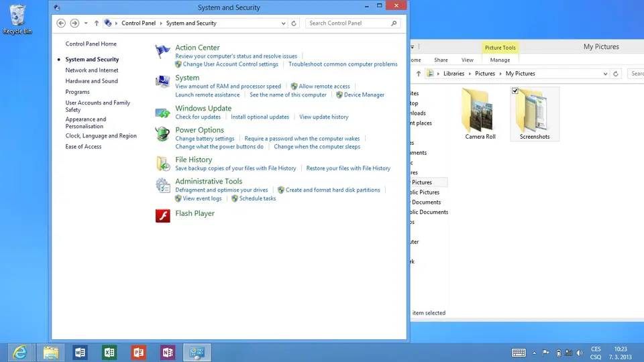Click the volume speaker tray icon
This screenshot has width=644, height=362.
[580, 353]
